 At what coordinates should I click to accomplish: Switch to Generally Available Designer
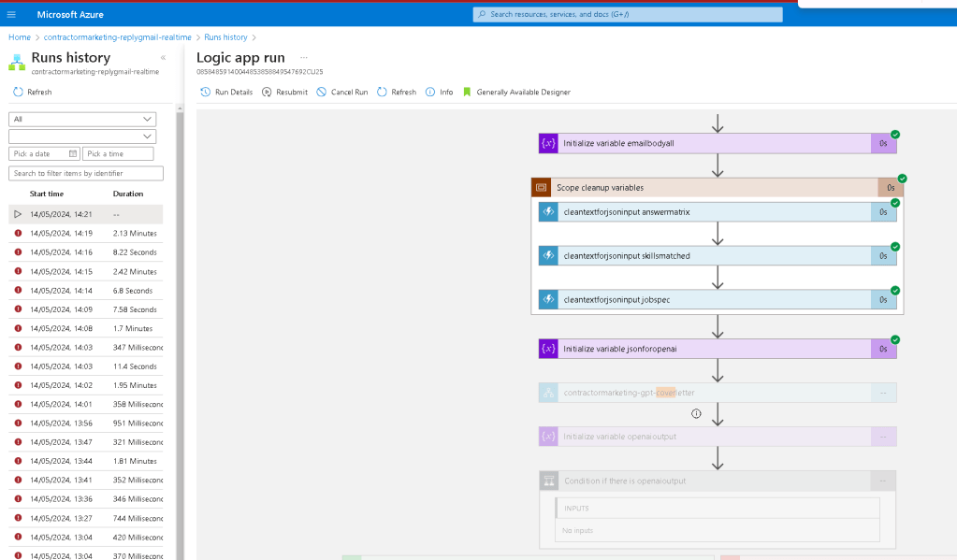517,93
